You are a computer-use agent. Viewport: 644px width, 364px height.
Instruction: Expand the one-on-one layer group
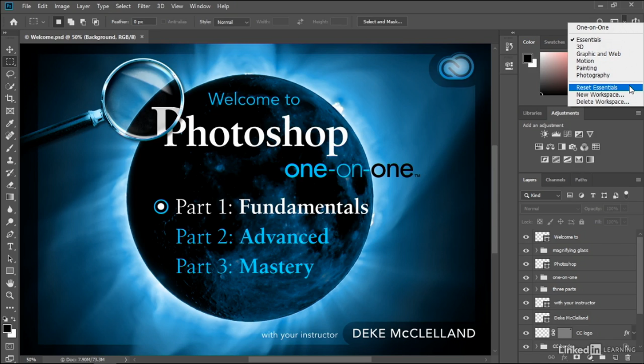click(536, 277)
